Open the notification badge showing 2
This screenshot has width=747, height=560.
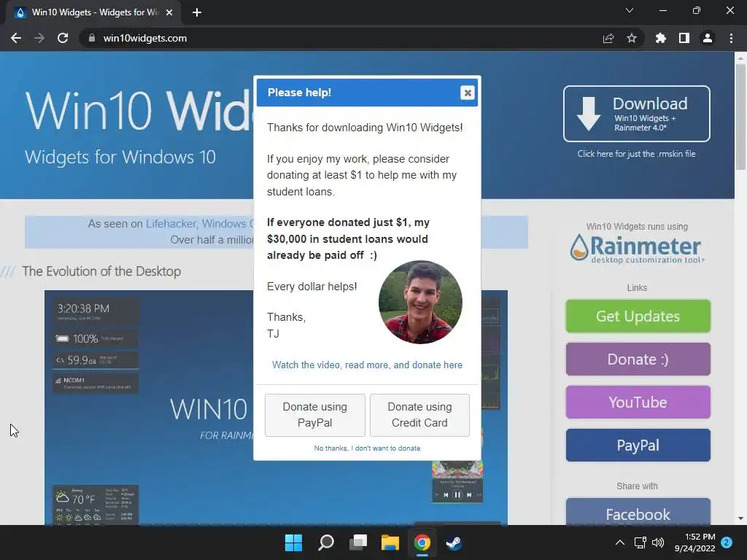(x=727, y=542)
